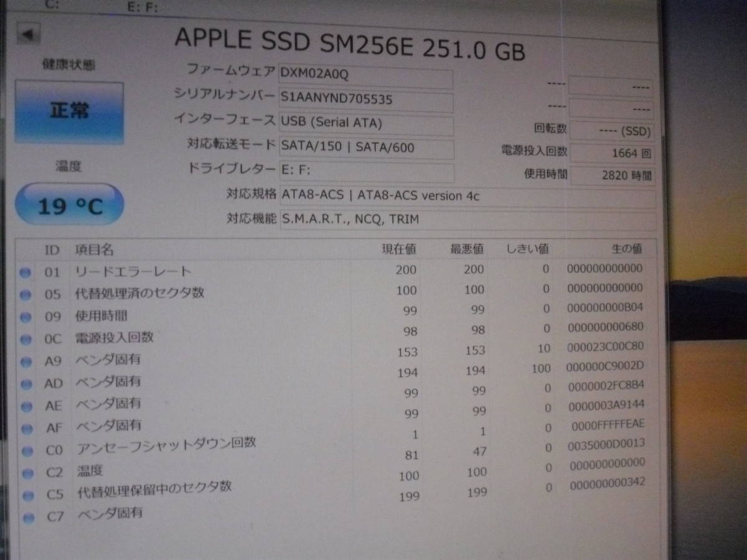Click the 正常 health status button
This screenshot has height=560, width=747.
tap(68, 110)
